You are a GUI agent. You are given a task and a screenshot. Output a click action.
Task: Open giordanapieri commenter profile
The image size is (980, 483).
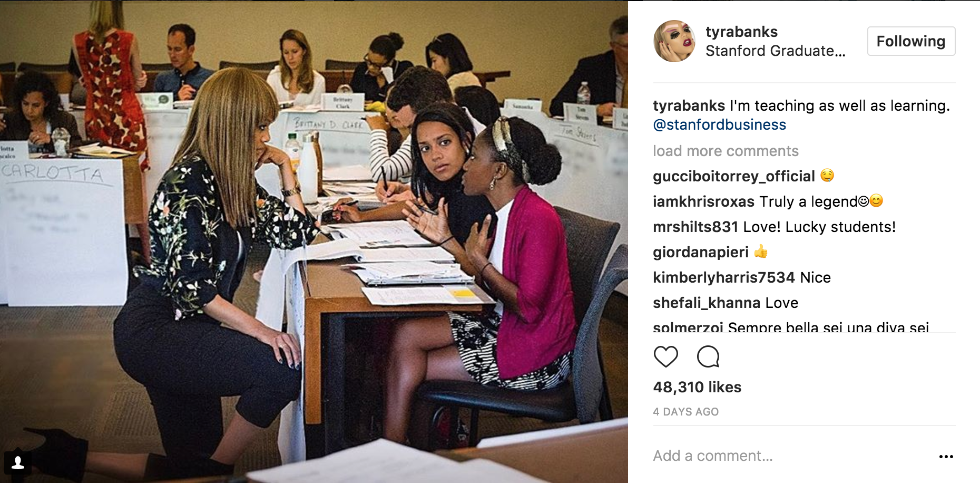(701, 252)
